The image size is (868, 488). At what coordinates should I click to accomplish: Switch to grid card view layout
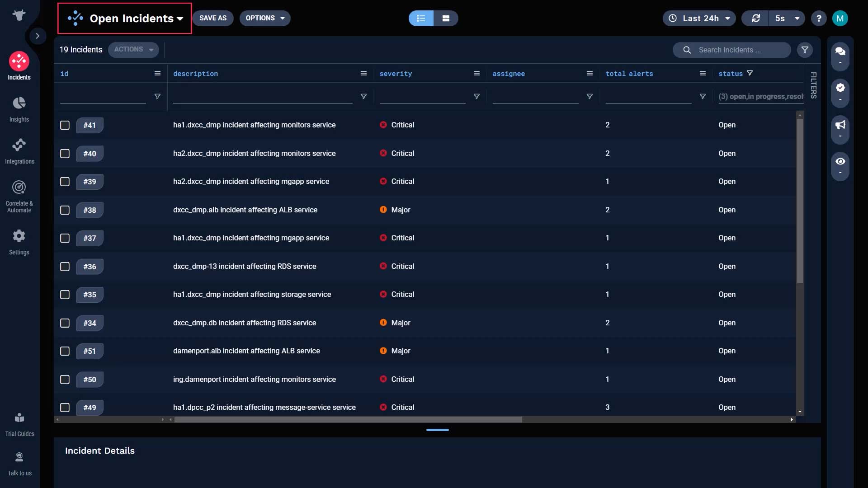[x=446, y=18]
